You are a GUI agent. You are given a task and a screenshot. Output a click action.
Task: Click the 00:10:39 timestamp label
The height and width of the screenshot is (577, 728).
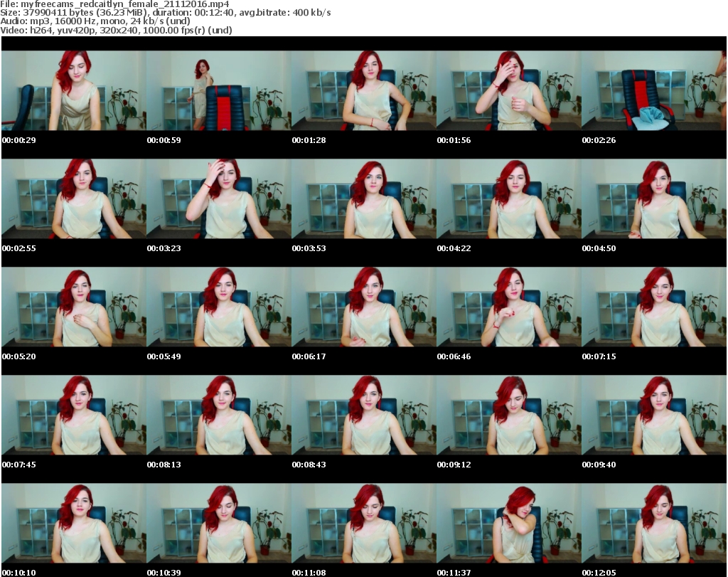[x=164, y=573]
